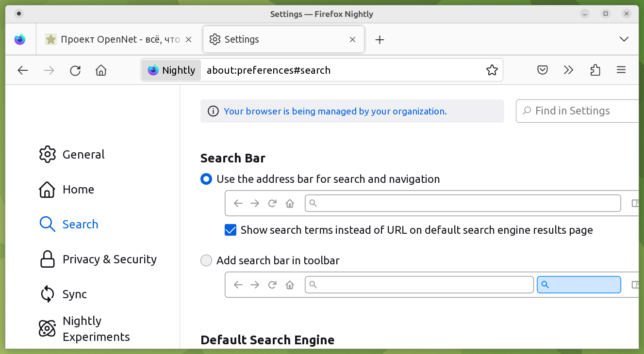Uncheck Show search terms instead of URL
The height and width of the screenshot is (354, 644).
pyautogui.click(x=231, y=230)
